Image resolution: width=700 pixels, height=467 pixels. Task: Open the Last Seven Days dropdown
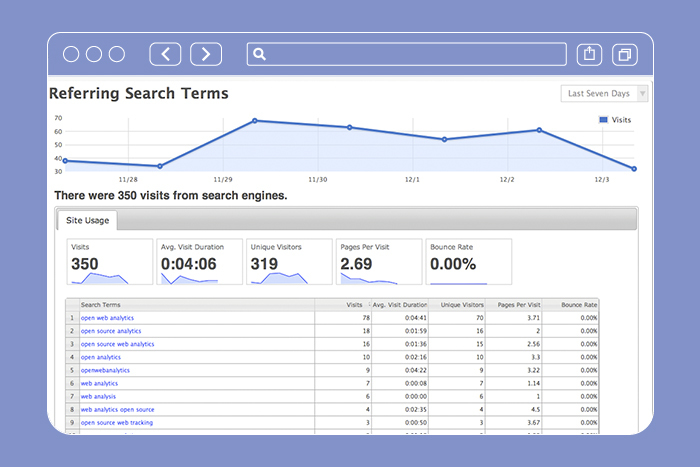coord(604,94)
